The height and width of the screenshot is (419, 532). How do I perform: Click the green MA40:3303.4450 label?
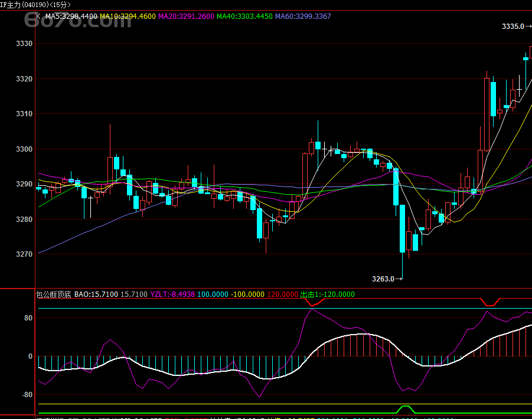244,17
